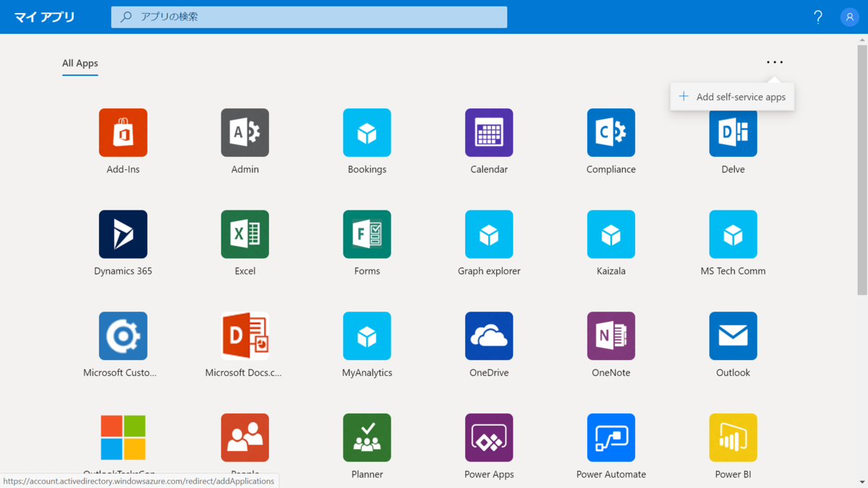Choose Add self-service apps

(x=733, y=97)
